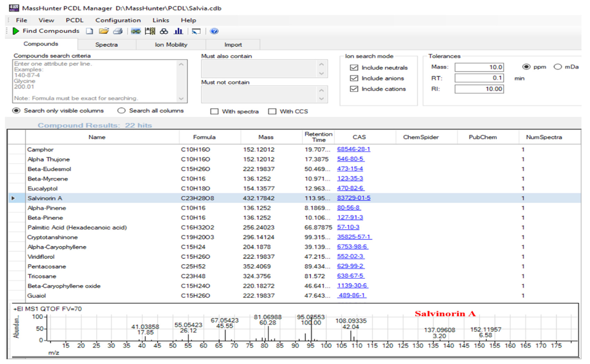Open the PCDL menu
The height and width of the screenshot is (364, 590).
[74, 20]
